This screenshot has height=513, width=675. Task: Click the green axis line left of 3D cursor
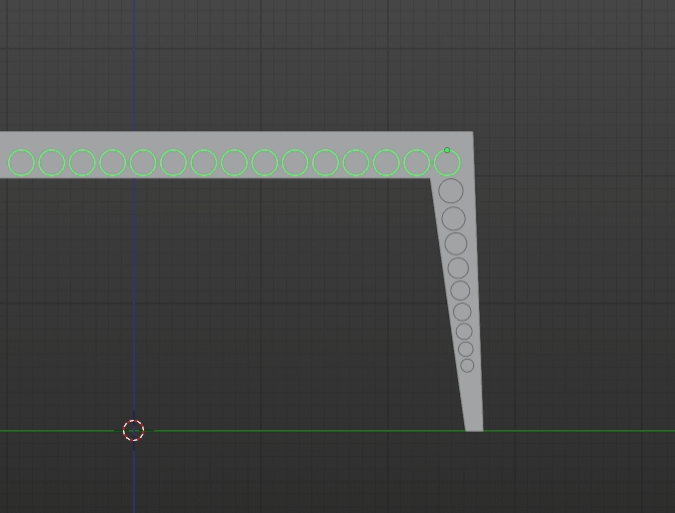[x=60, y=431]
